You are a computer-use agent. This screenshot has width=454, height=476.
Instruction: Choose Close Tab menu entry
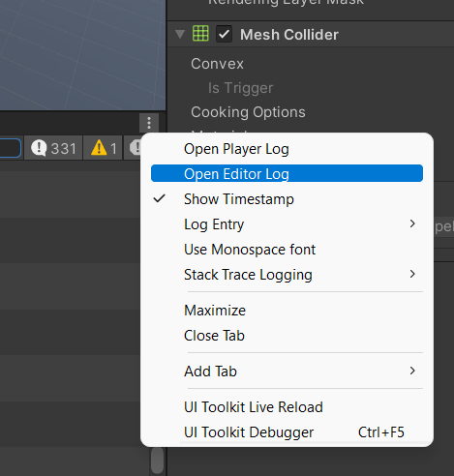[287, 336]
